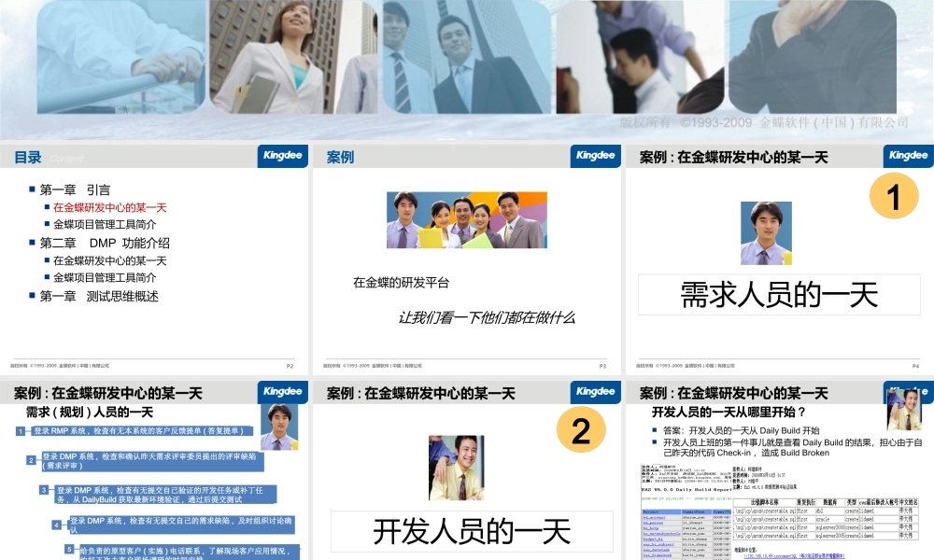
Task: Select the portrait beside 需求(规划)人员的一天 heading
Action: pyautogui.click(x=279, y=427)
